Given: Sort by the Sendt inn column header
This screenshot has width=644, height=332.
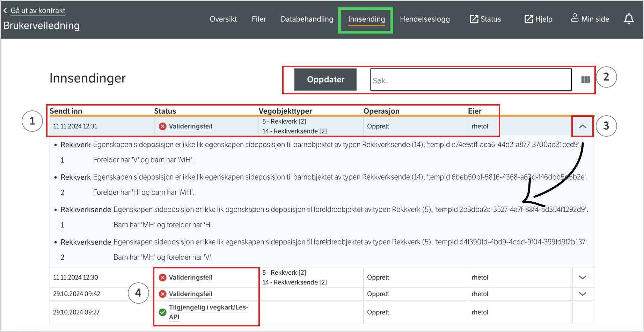Looking at the screenshot, I should coord(66,111).
